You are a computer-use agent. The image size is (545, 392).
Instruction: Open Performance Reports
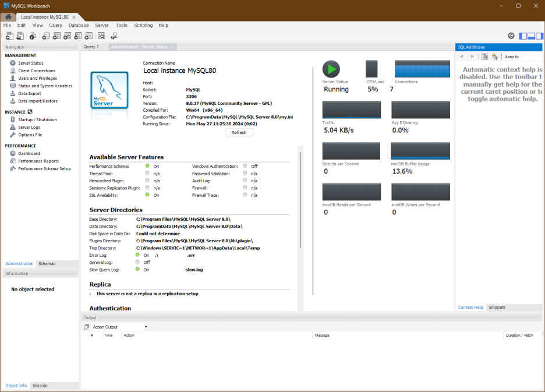tap(38, 161)
